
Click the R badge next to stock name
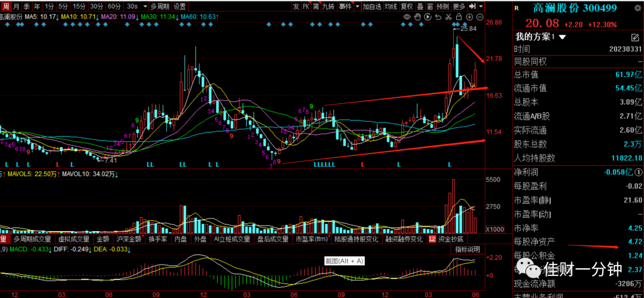point(516,7)
